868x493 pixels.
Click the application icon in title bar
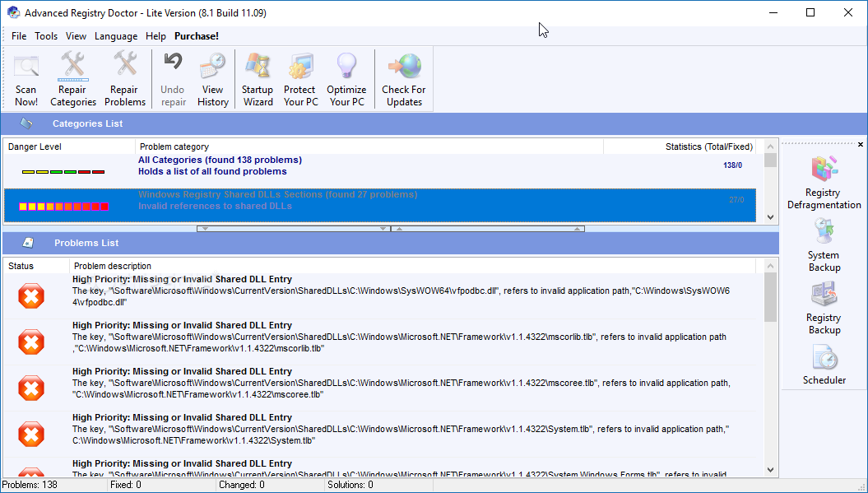[x=13, y=12]
